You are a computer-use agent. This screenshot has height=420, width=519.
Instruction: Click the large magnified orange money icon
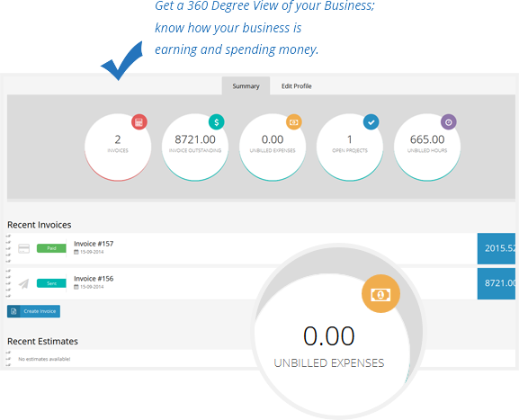(x=380, y=294)
